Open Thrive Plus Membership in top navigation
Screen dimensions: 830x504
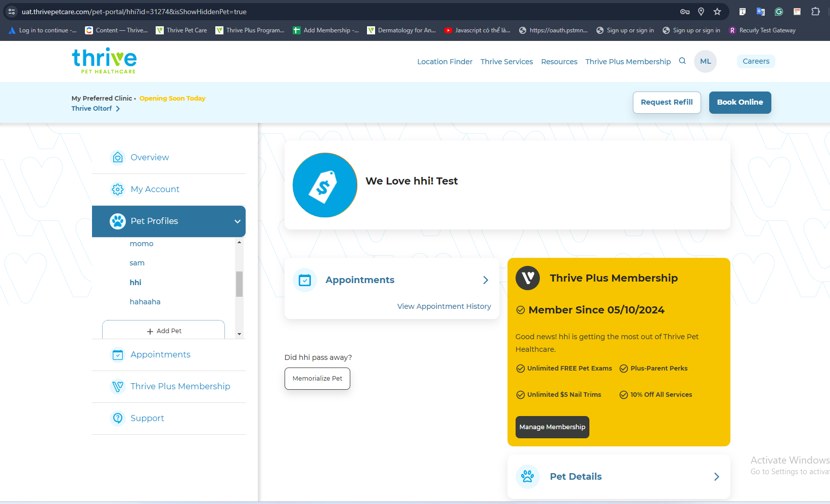point(628,62)
